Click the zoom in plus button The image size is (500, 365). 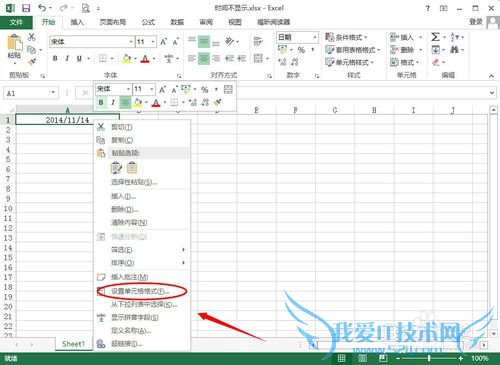click(461, 358)
